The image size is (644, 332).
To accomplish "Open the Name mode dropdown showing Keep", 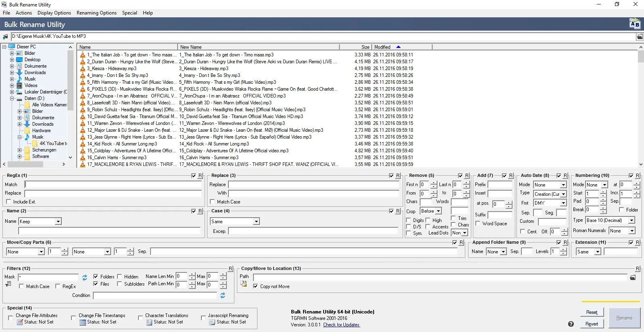I will pos(58,222).
